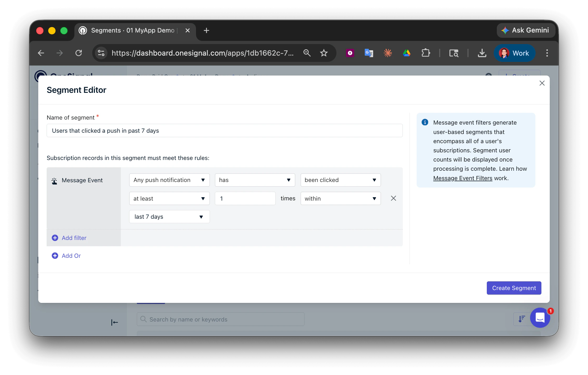Open the 'Any push notification' dropdown
The image size is (588, 375).
169,180
